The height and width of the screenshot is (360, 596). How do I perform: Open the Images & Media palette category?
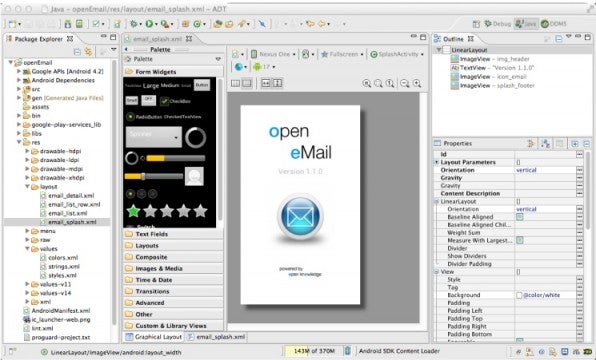tap(173, 268)
